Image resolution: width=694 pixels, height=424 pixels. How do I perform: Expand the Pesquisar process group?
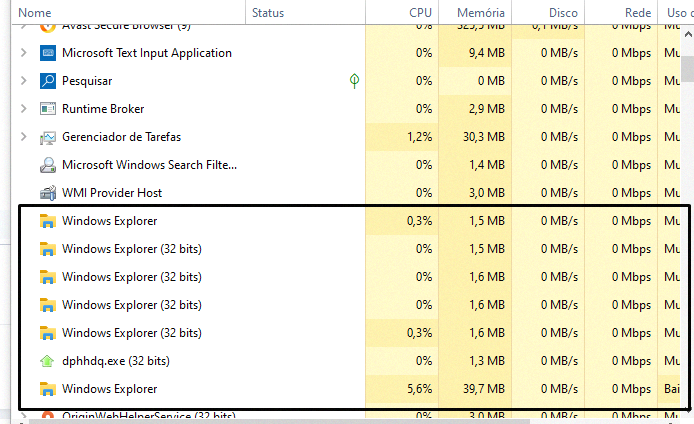[x=23, y=81]
